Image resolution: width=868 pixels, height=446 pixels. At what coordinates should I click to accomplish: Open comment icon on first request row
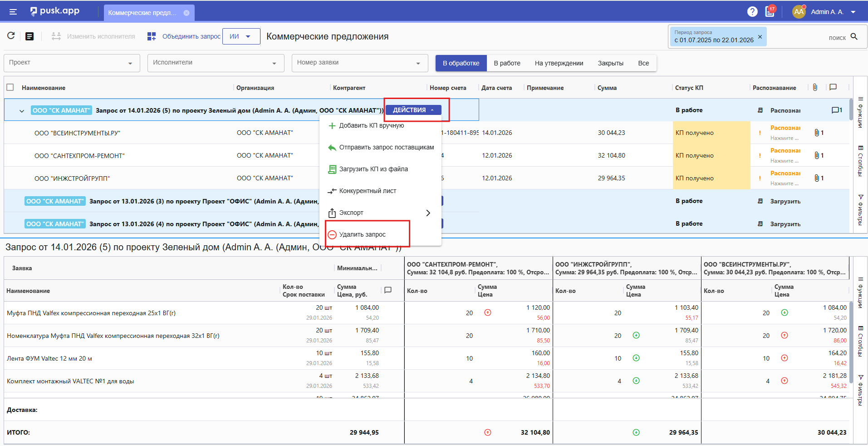[836, 110]
